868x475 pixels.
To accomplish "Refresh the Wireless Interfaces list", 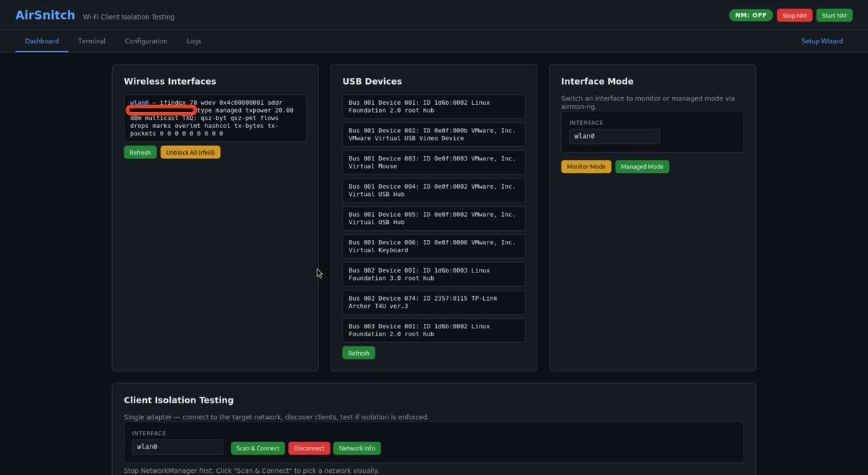I will pos(140,153).
